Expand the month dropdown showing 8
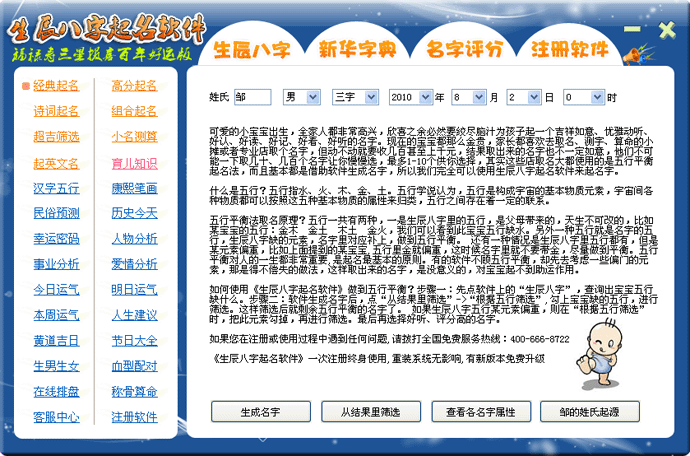690x456 pixels. click(x=469, y=97)
